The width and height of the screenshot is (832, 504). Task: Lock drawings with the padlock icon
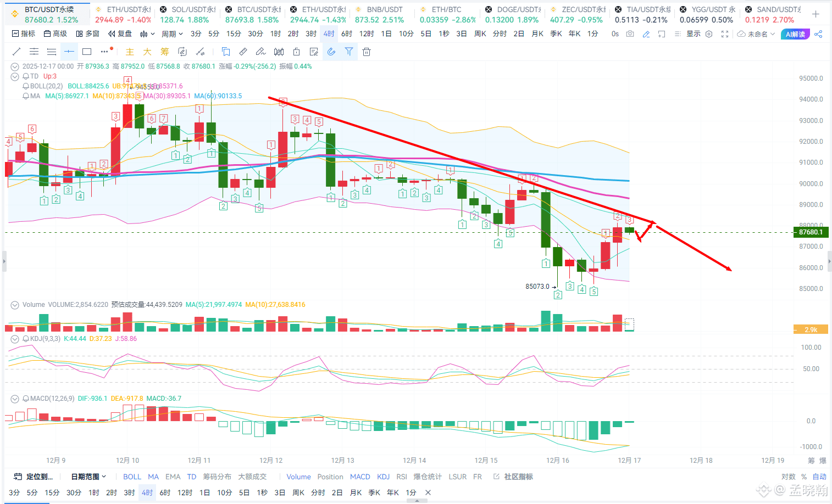click(x=296, y=52)
